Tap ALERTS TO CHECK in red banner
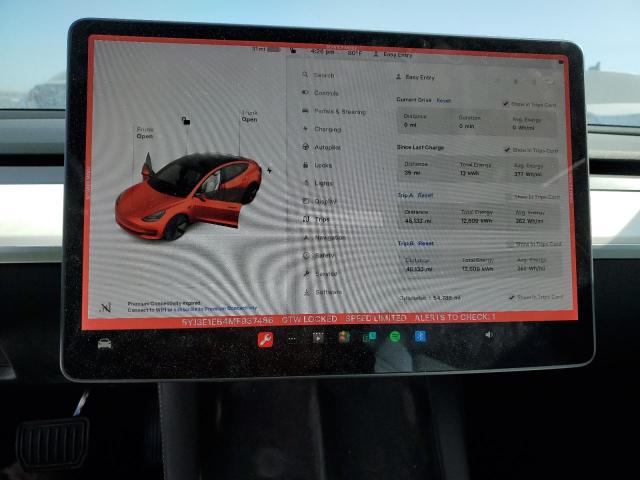 tap(456, 317)
